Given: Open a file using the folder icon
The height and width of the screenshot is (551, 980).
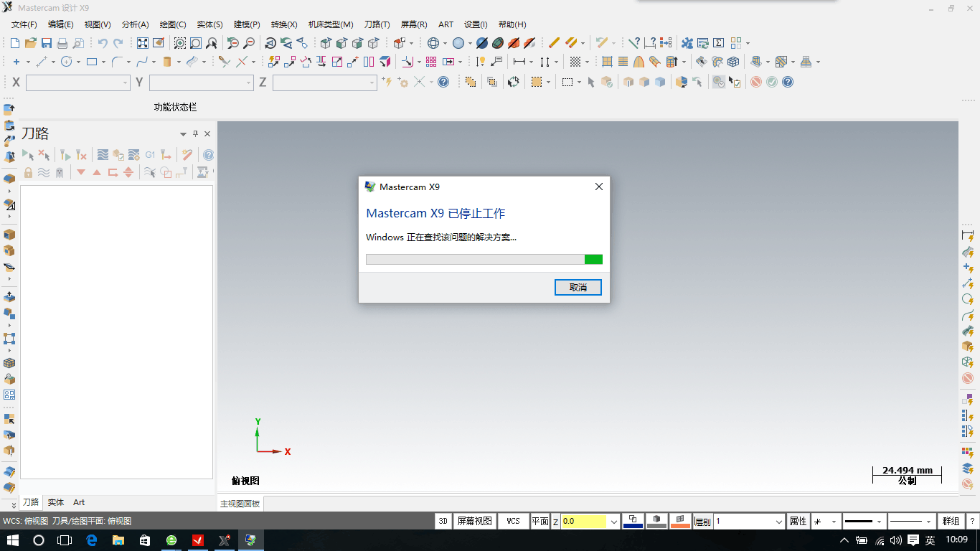Looking at the screenshot, I should click(x=30, y=43).
